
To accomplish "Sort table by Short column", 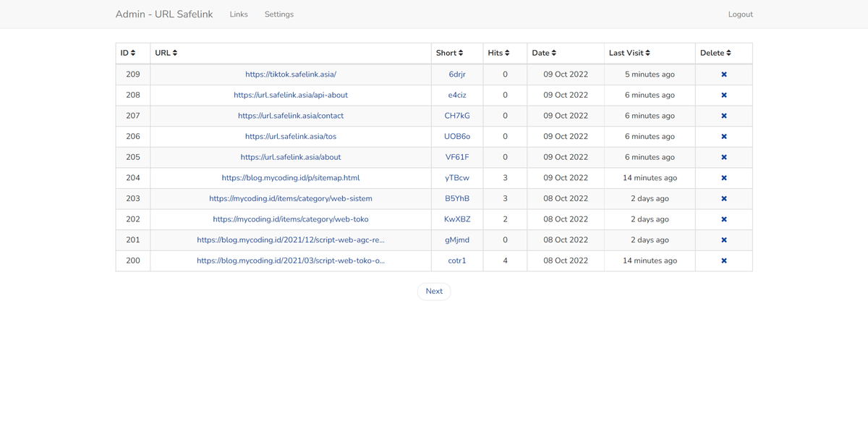I will click(x=450, y=53).
